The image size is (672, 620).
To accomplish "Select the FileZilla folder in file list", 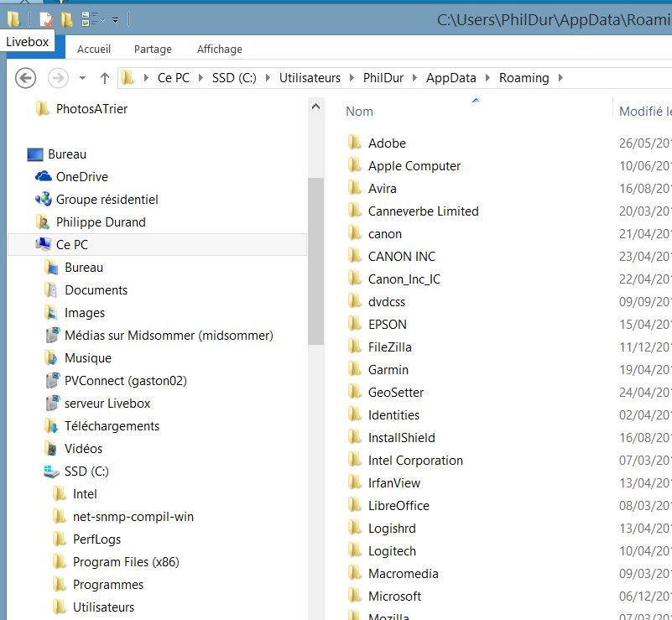I will tap(389, 347).
